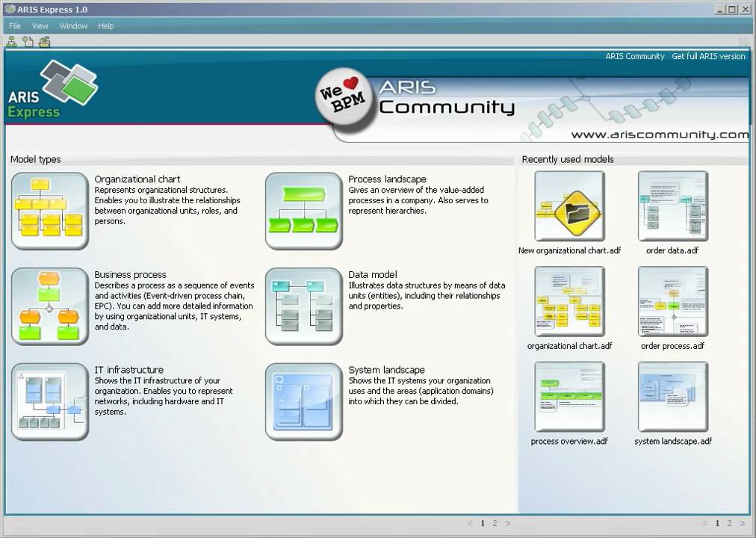Create a new Data model

pyautogui.click(x=304, y=306)
